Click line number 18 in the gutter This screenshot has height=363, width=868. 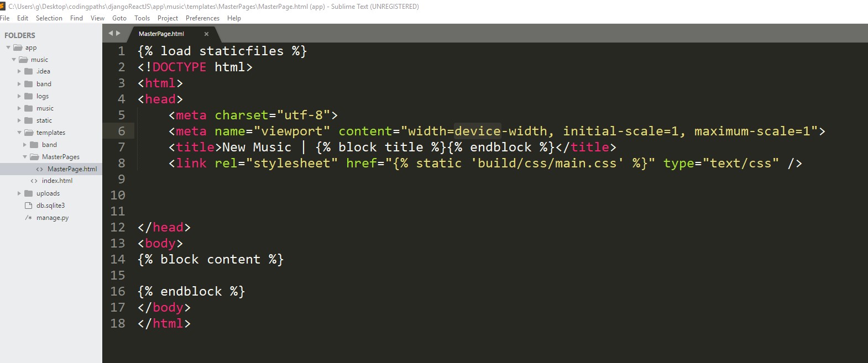[118, 323]
